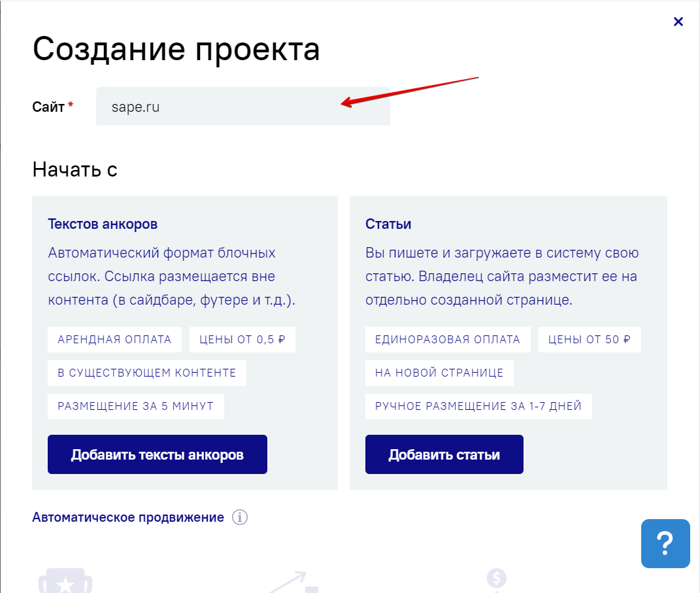Open the Автоматическое продвижение link
Image resolution: width=700 pixels, height=593 pixels.
(128, 517)
